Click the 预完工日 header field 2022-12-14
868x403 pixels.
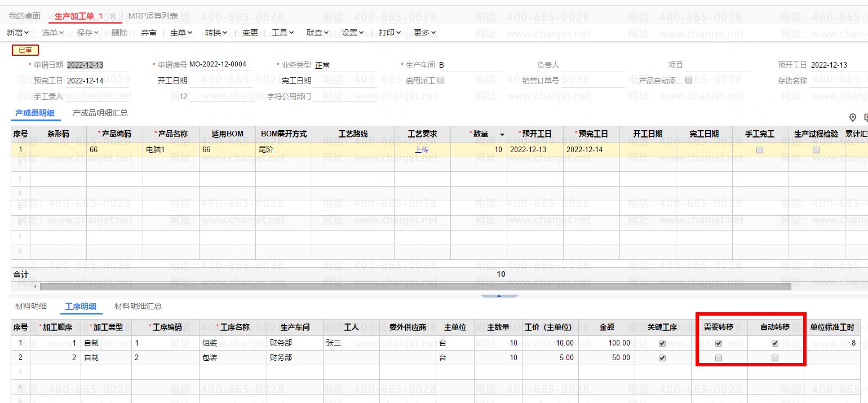(98, 81)
